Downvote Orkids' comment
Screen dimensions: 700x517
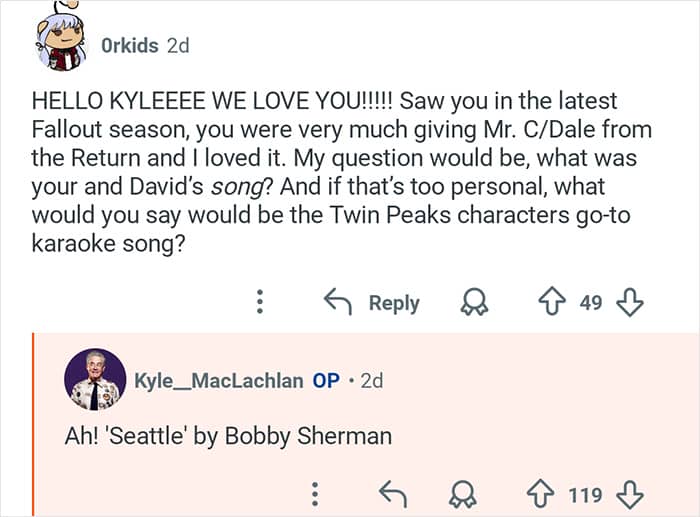(x=630, y=302)
